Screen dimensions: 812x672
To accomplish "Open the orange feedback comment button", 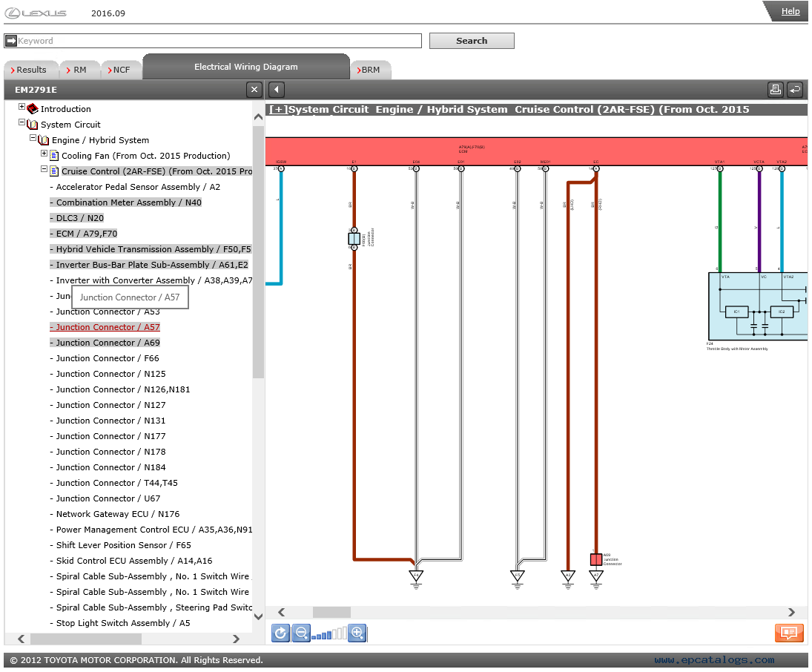I will [789, 633].
